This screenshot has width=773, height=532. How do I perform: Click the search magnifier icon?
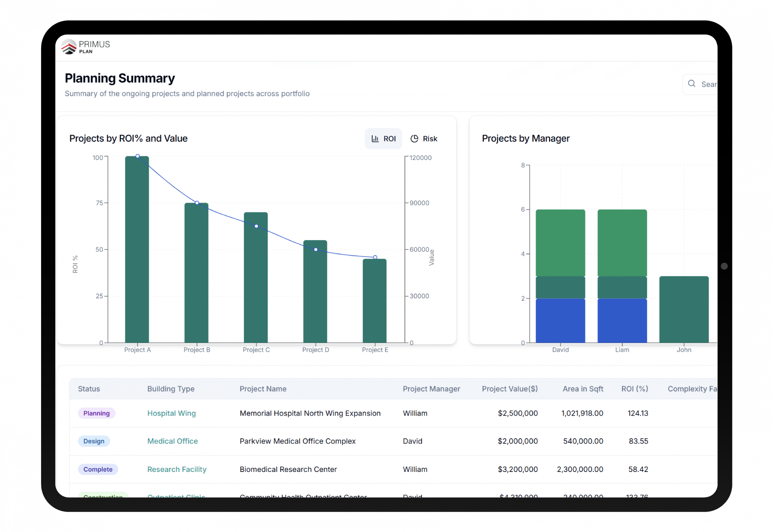coord(692,84)
